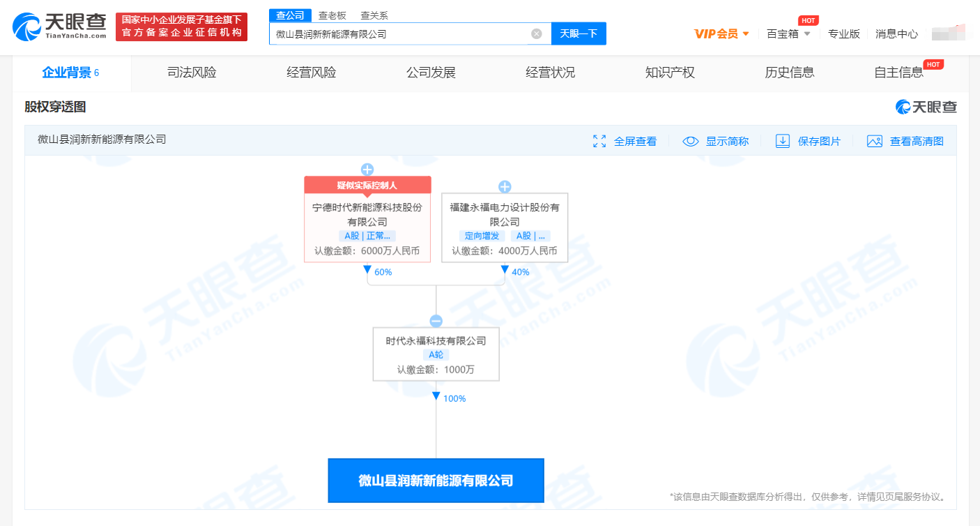Select the 查关系 search tab
This screenshot has width=980, height=526.
374,15
